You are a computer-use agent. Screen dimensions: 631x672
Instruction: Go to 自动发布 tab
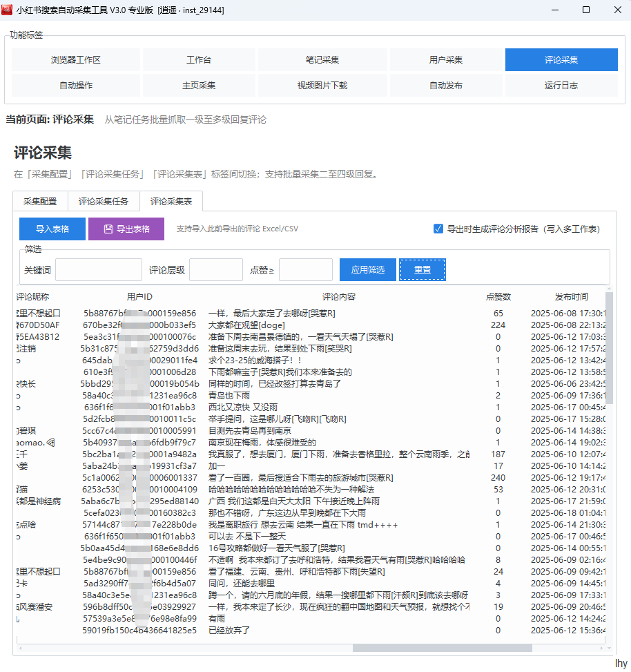pyautogui.click(x=446, y=85)
